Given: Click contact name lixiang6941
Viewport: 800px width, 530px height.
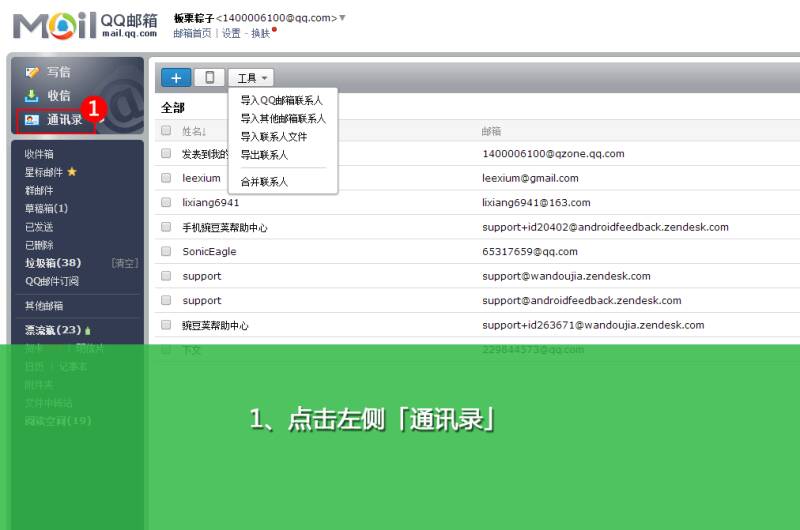Looking at the screenshot, I should (x=211, y=203).
